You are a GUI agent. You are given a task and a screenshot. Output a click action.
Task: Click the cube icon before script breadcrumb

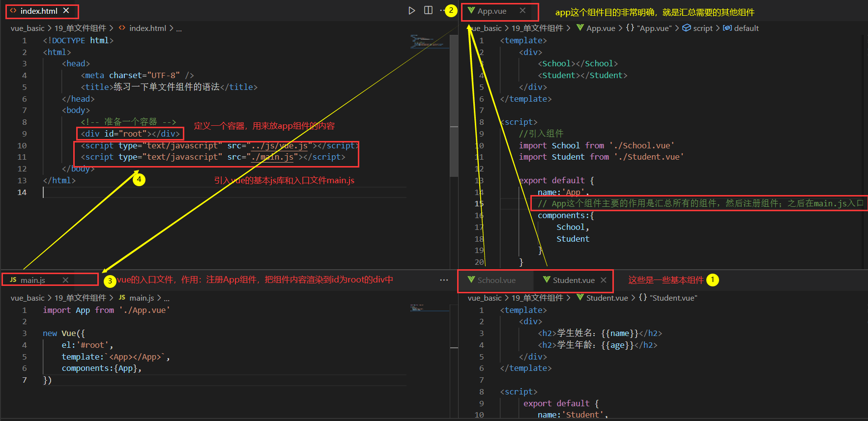(687, 28)
